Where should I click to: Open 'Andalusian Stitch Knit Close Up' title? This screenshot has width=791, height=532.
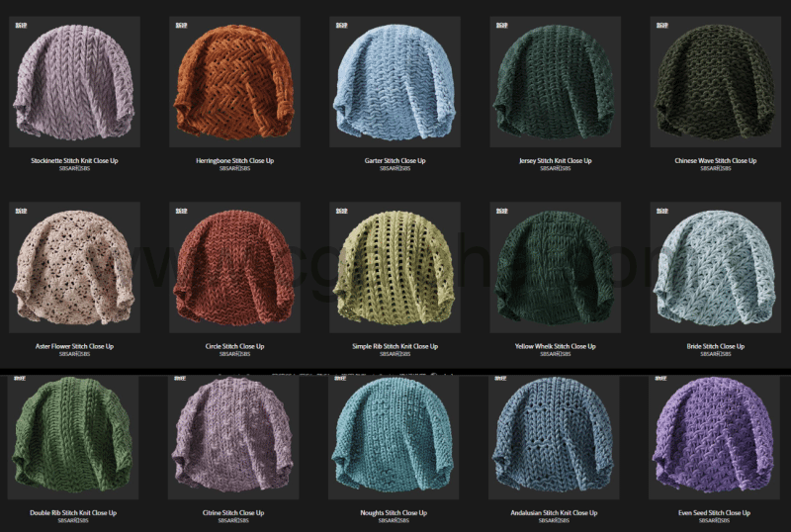554,513
